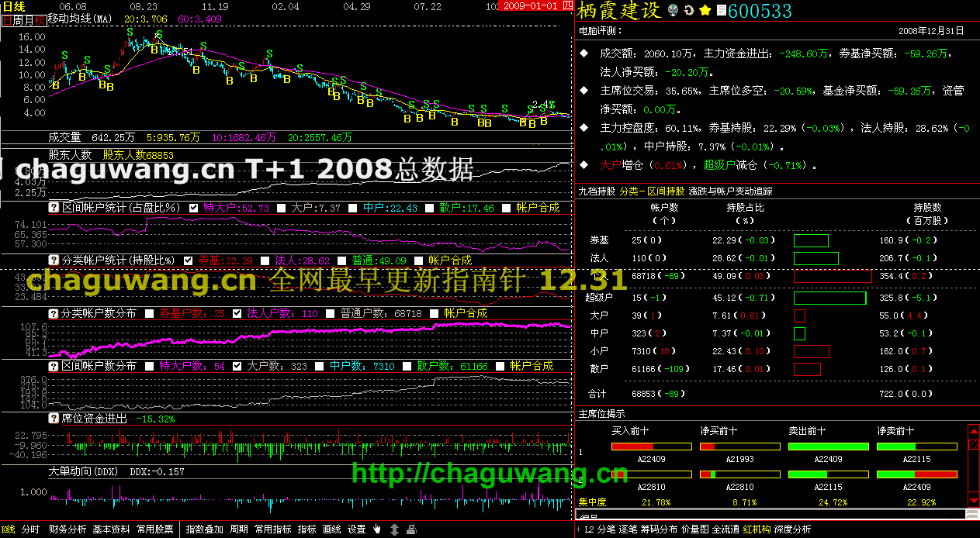Open help icon for 区间帐户统计 indicator

[x=54, y=208]
